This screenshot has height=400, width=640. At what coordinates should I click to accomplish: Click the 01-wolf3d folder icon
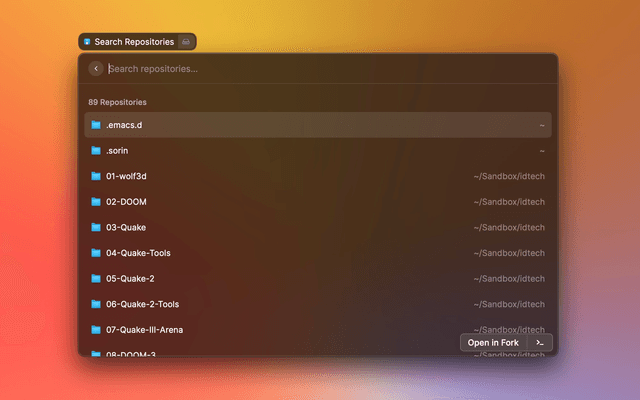pyautogui.click(x=96, y=176)
